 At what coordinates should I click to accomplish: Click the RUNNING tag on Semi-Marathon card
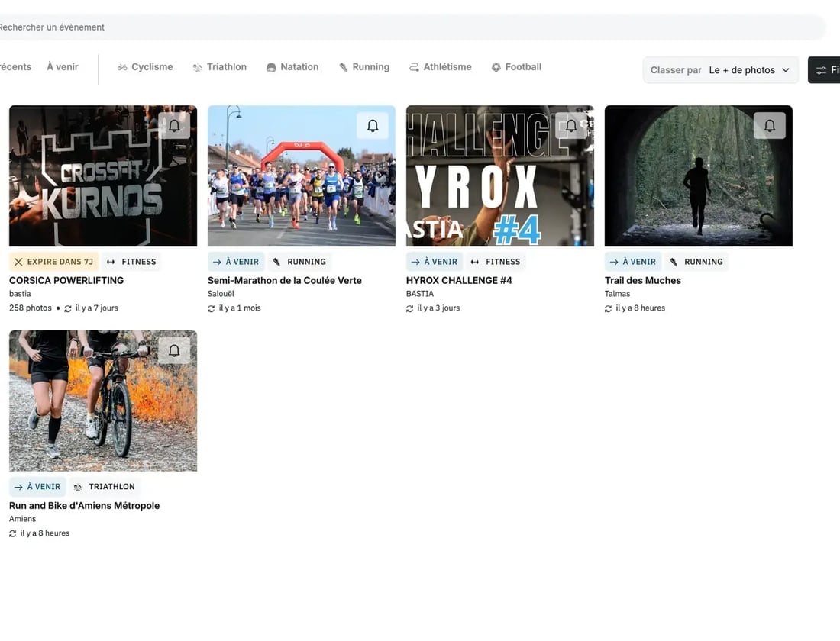(299, 262)
